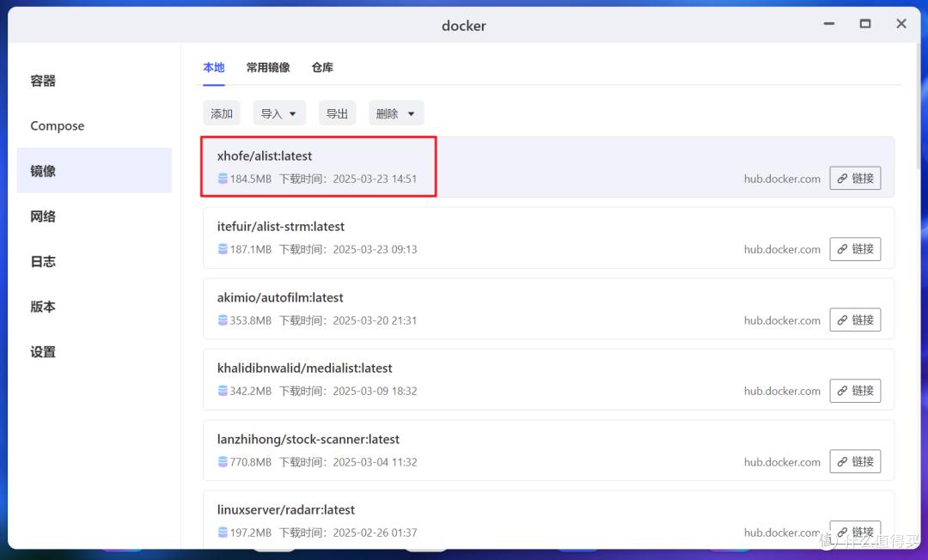This screenshot has width=928, height=560.
Task: Click hub.docker.com on itefuir/alist-strm row
Action: tap(782, 250)
